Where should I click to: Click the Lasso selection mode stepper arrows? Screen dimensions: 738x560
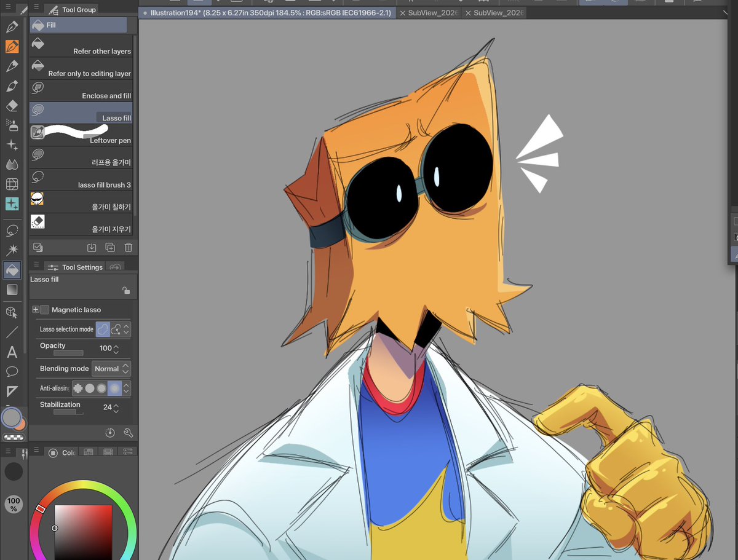(126, 329)
